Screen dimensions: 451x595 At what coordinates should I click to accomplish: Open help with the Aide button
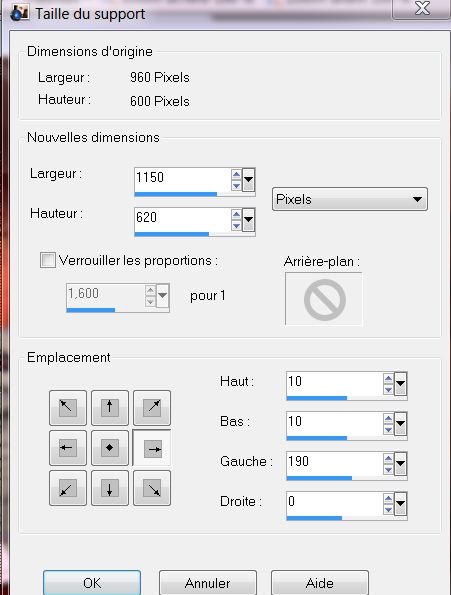click(x=320, y=583)
